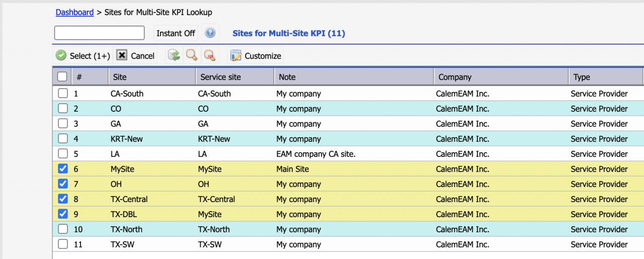This screenshot has height=259, width=644.
Task: Toggle the Instant Off button
Action: click(176, 33)
